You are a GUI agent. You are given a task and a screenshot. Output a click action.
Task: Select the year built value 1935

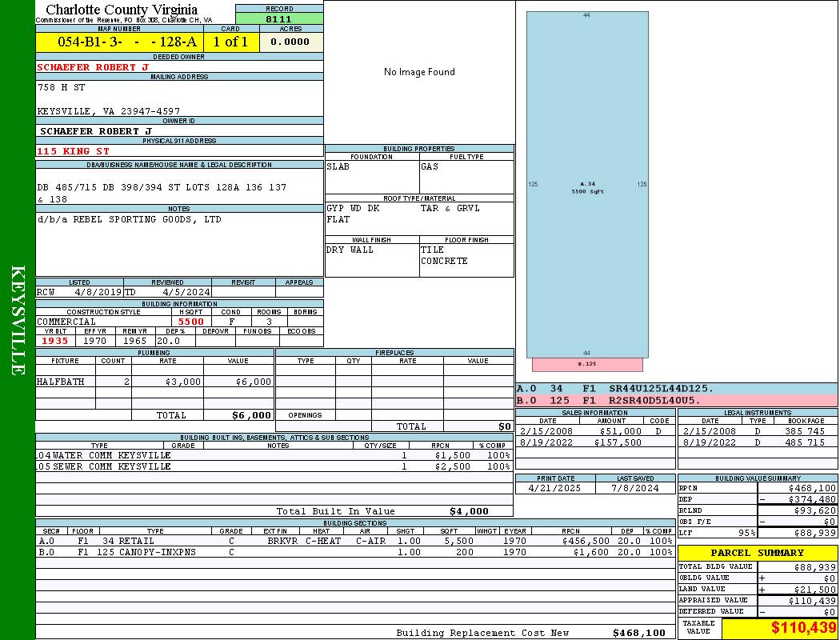click(x=56, y=341)
